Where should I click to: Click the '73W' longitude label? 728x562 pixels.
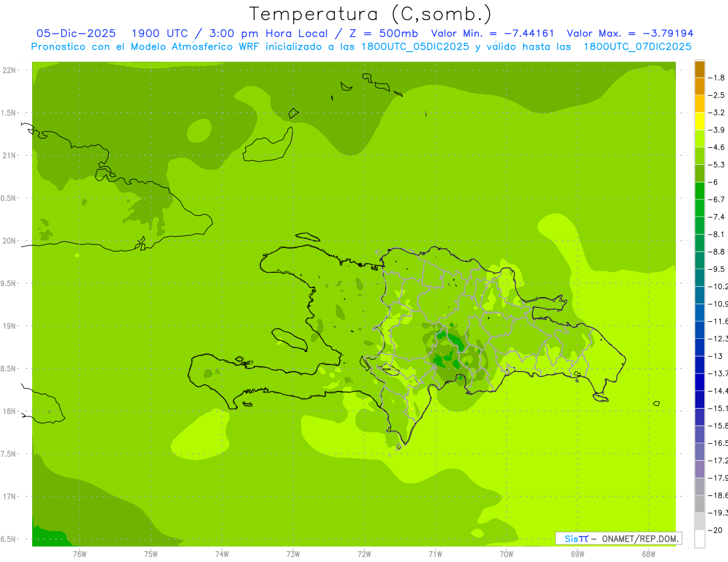tap(293, 554)
